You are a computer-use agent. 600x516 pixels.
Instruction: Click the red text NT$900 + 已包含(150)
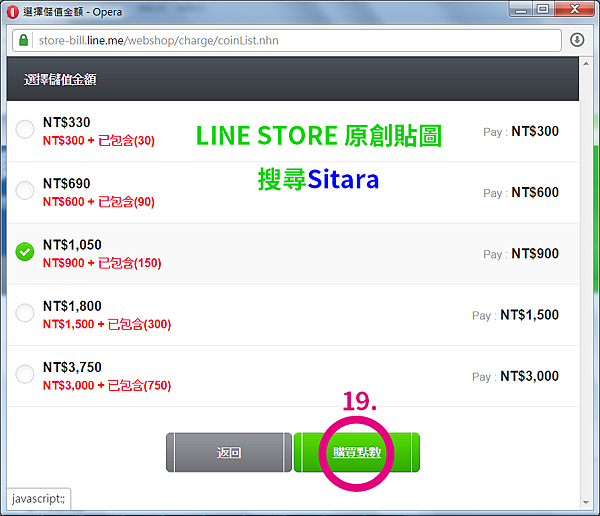click(102, 263)
